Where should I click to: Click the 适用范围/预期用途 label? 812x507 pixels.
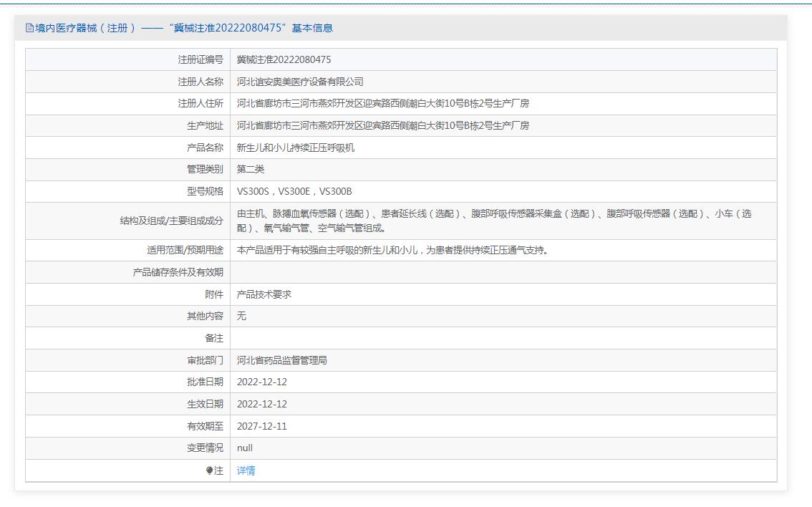[185, 251]
